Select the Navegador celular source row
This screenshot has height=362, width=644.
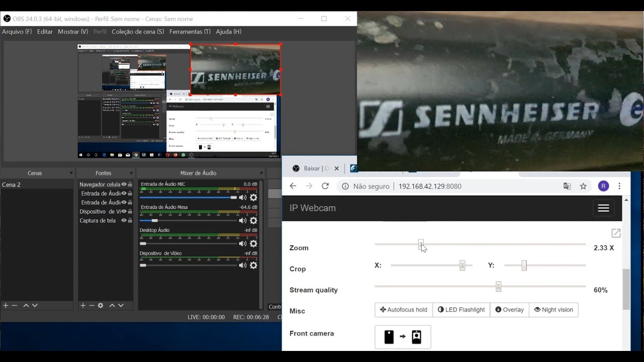[x=106, y=185]
